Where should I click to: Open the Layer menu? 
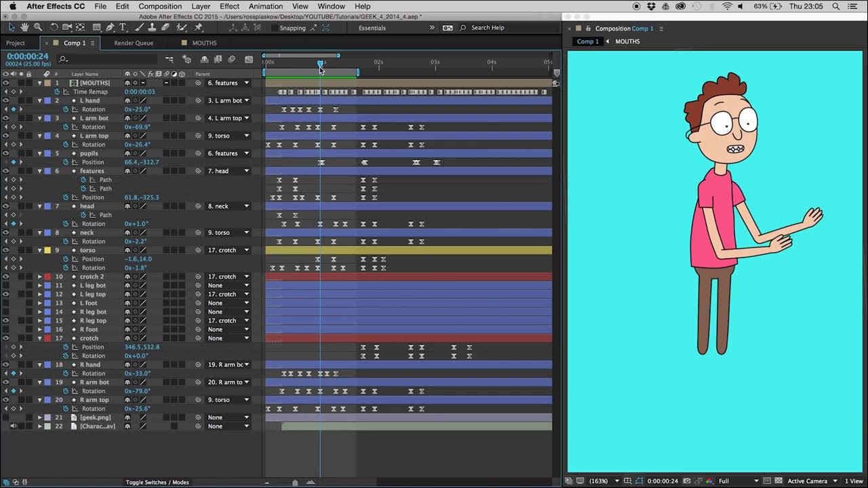pos(201,6)
